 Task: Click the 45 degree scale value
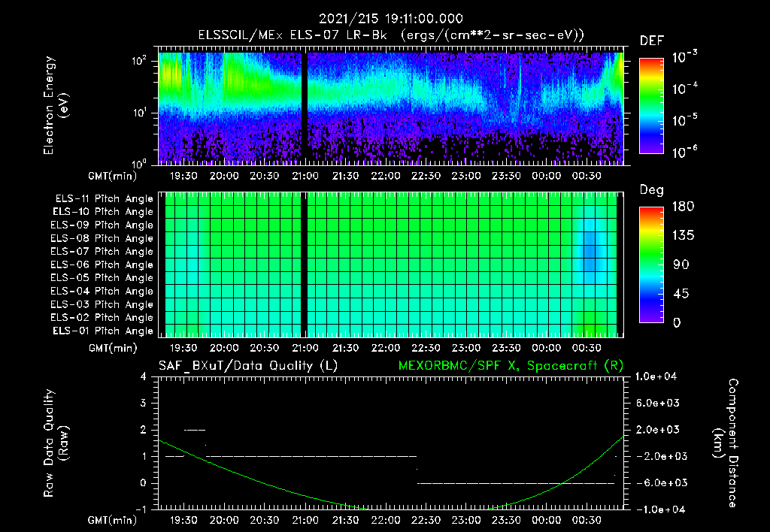coord(680,294)
